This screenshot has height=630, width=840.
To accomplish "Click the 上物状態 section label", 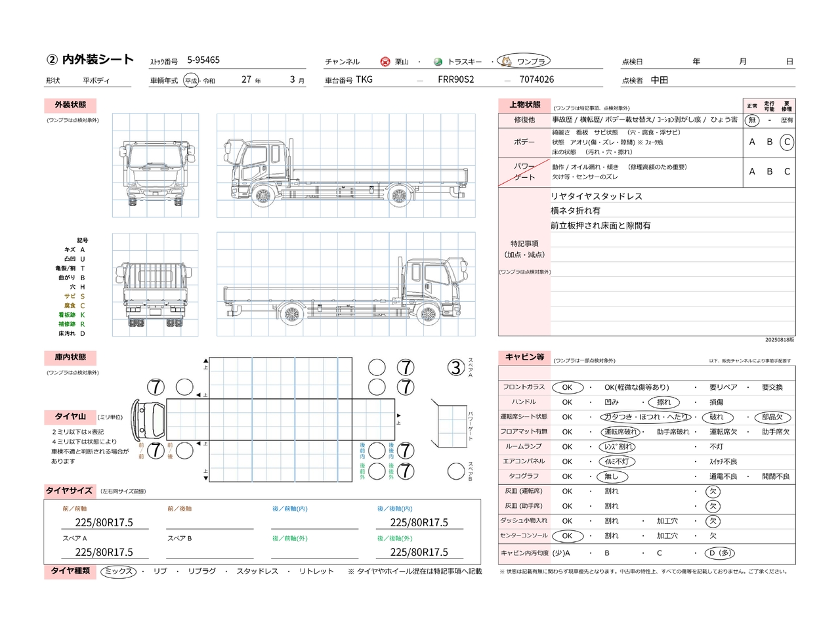I will click(x=525, y=105).
